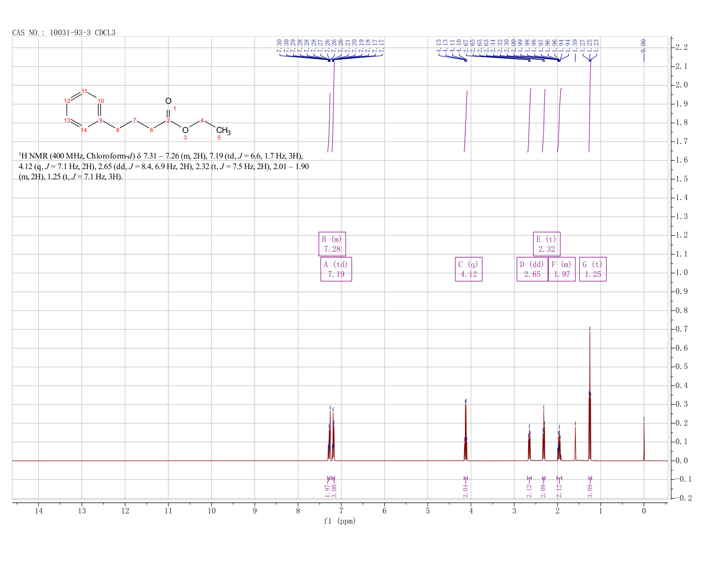Click the B (m) 7.28 multiplet box
Image resolution: width=728 pixels, height=563 pixels.
(332, 244)
